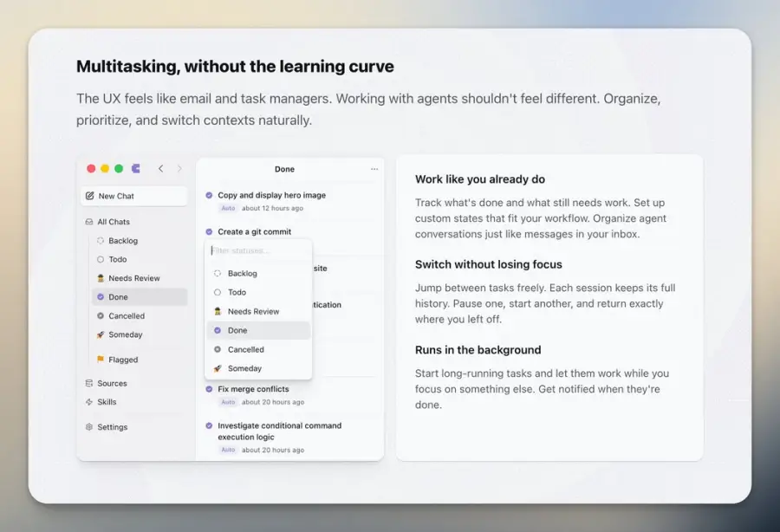The image size is (780, 532).
Task: Click status icon of Create a git commit
Action: pyautogui.click(x=209, y=231)
